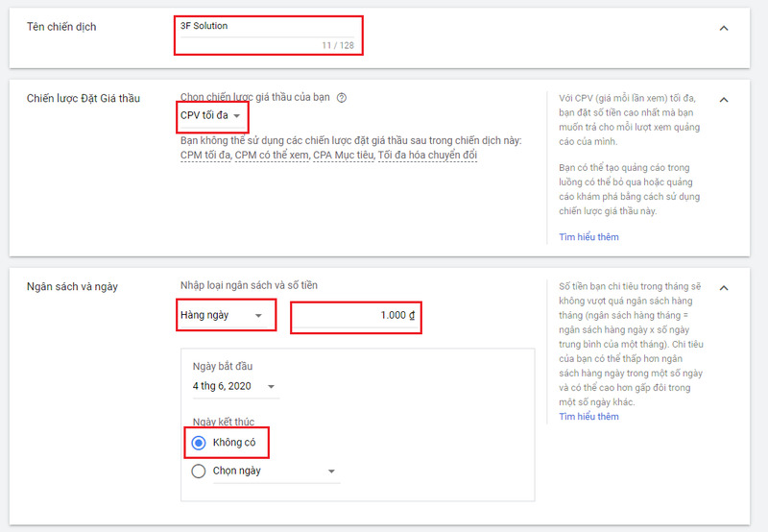Collapse the Tên chiến dịch section

[724, 29]
